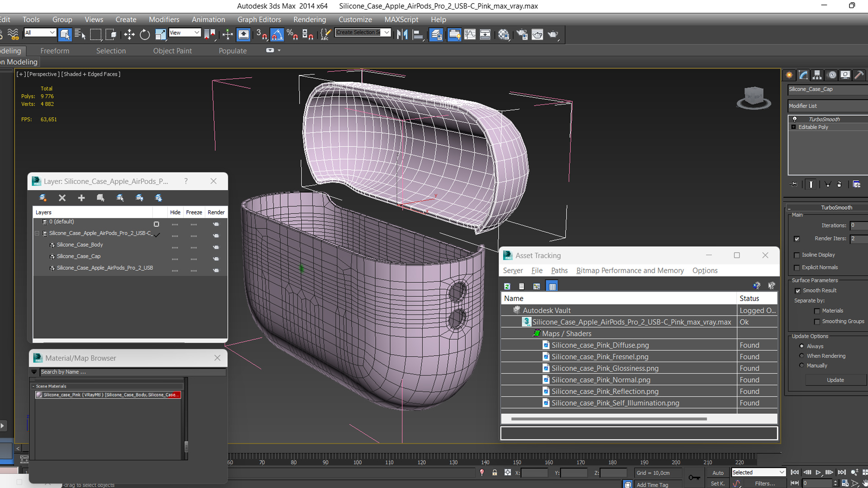Open Material/Map Browser options arrow
Screen dimensions: 868x488
tap(34, 372)
